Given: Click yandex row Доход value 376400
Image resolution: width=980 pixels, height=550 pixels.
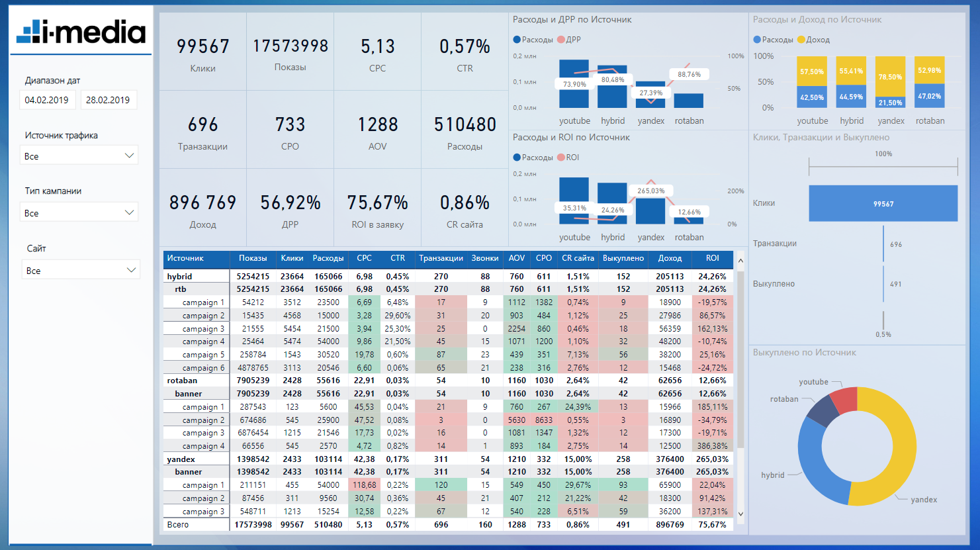Looking at the screenshot, I should 670,459.
